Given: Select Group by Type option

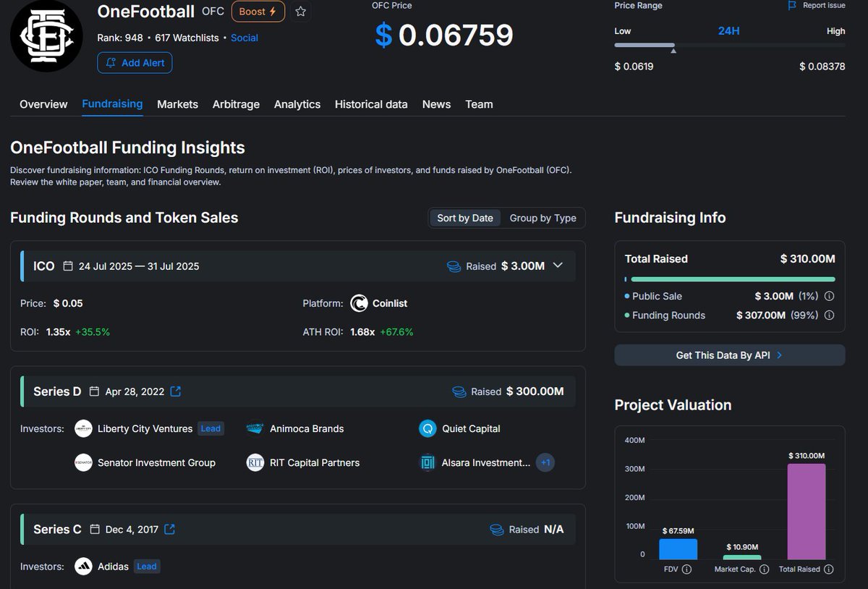Looking at the screenshot, I should 542,218.
